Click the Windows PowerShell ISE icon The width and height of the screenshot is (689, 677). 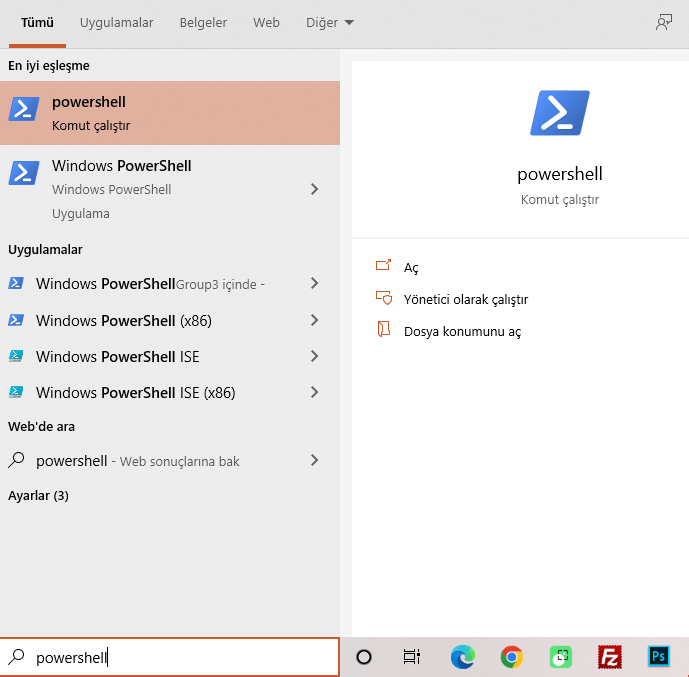[x=16, y=356]
